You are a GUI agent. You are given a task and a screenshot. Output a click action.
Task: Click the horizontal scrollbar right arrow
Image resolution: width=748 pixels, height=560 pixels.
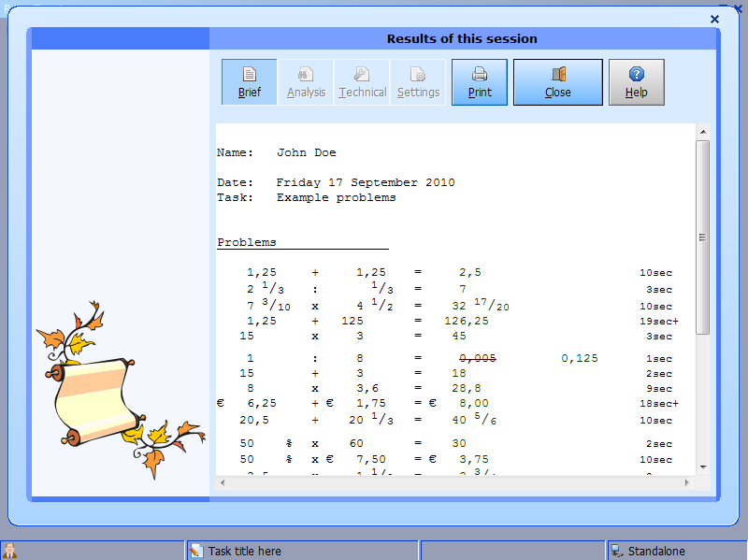(687, 482)
